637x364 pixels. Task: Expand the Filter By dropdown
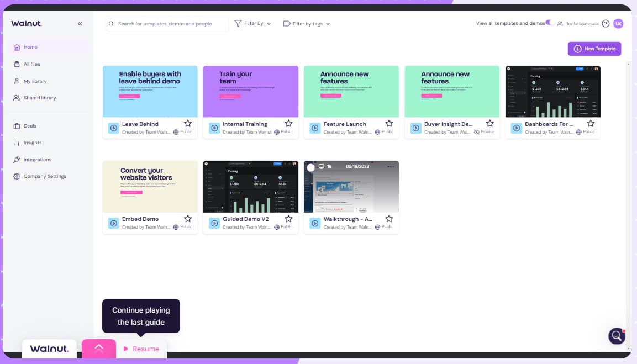coord(252,24)
